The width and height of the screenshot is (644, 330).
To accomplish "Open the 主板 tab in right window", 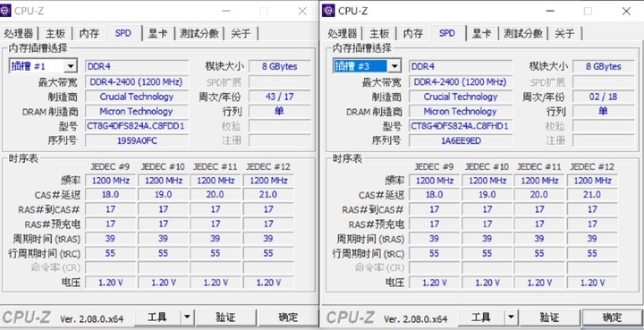I will click(379, 33).
